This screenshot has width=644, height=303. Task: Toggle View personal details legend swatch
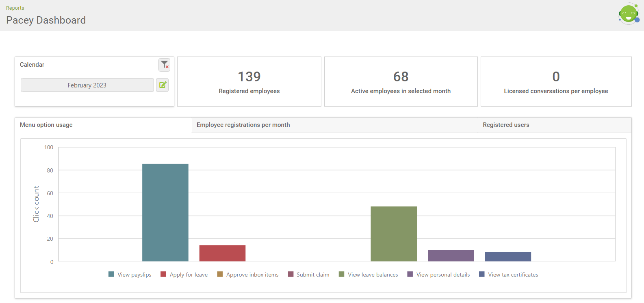[410, 275]
